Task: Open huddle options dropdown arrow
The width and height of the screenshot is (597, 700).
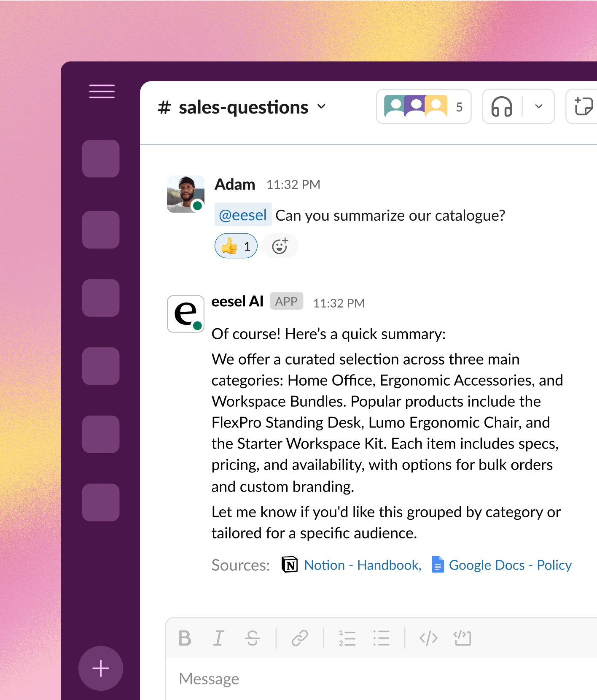Action: pyautogui.click(x=538, y=107)
